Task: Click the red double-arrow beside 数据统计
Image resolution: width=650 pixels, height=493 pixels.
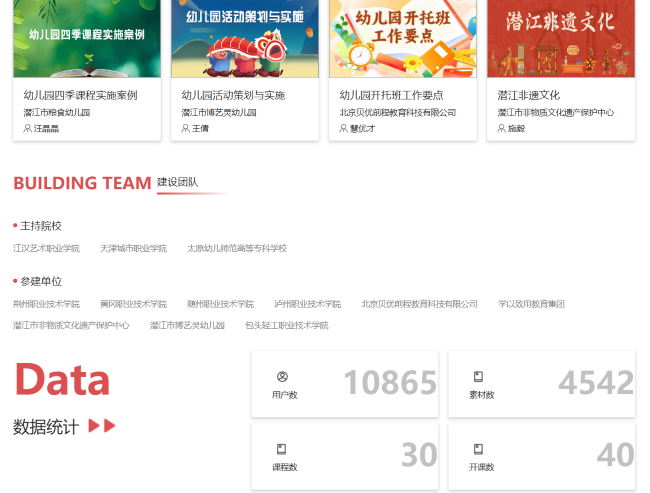Action: (102, 426)
